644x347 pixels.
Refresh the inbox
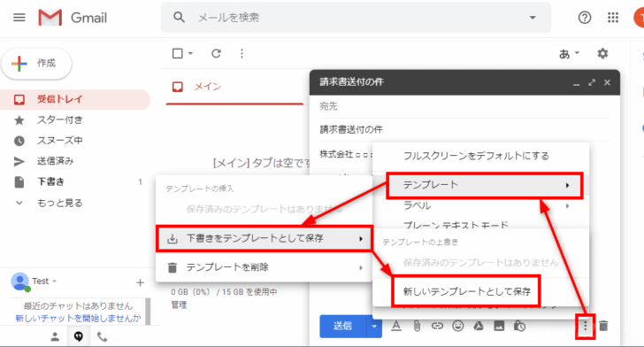[x=216, y=53]
